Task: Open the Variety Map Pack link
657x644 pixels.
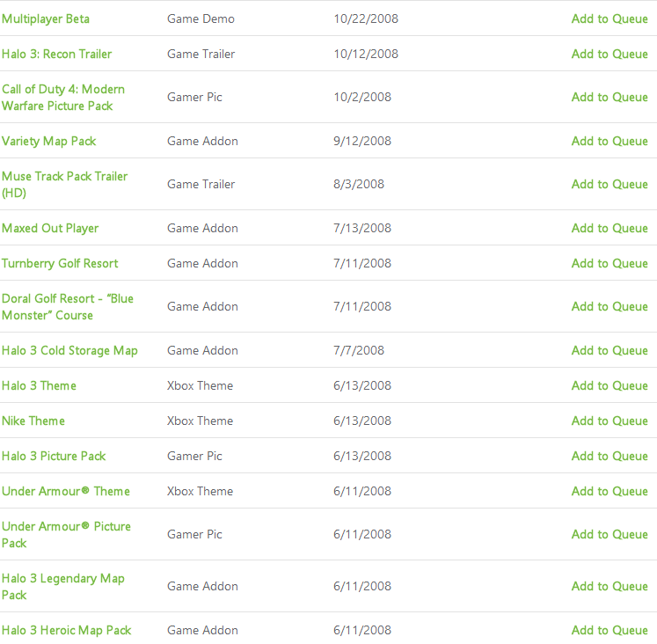Action: 49,141
